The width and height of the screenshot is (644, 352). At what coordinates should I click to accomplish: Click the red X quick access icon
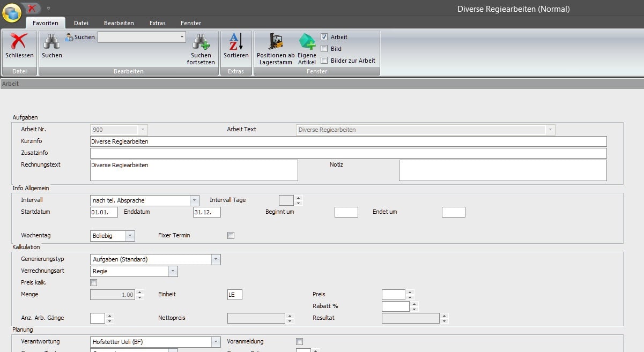[32, 8]
